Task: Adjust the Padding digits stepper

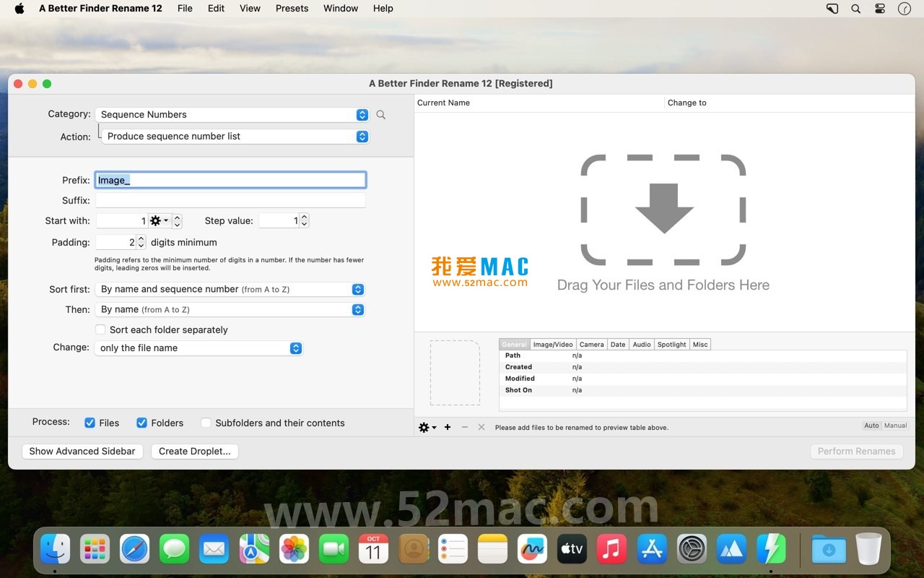Action: [141, 242]
